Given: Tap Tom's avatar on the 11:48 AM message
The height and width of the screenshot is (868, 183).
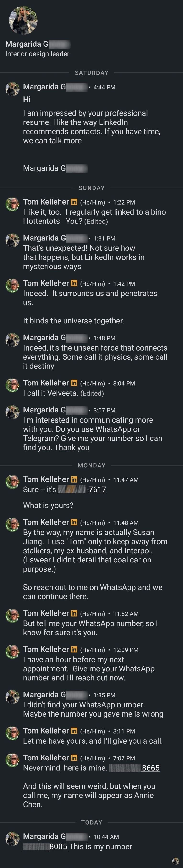Looking at the screenshot, I should coord(12,525).
